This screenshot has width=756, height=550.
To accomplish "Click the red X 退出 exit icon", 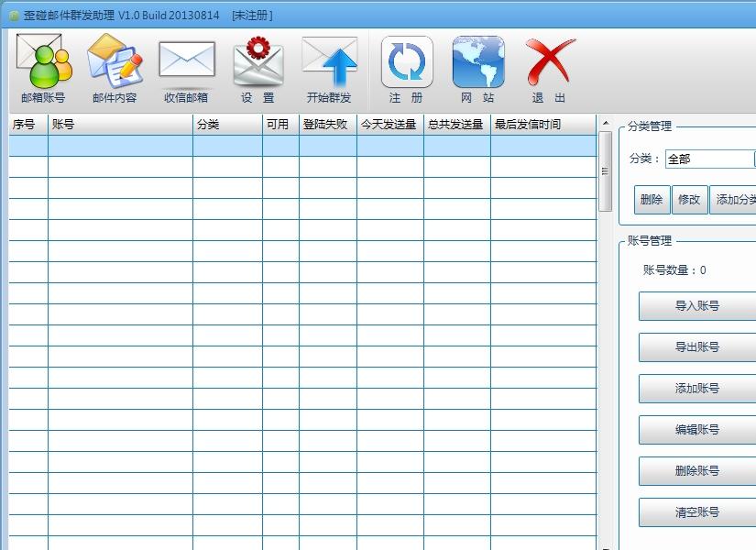I will tap(549, 69).
